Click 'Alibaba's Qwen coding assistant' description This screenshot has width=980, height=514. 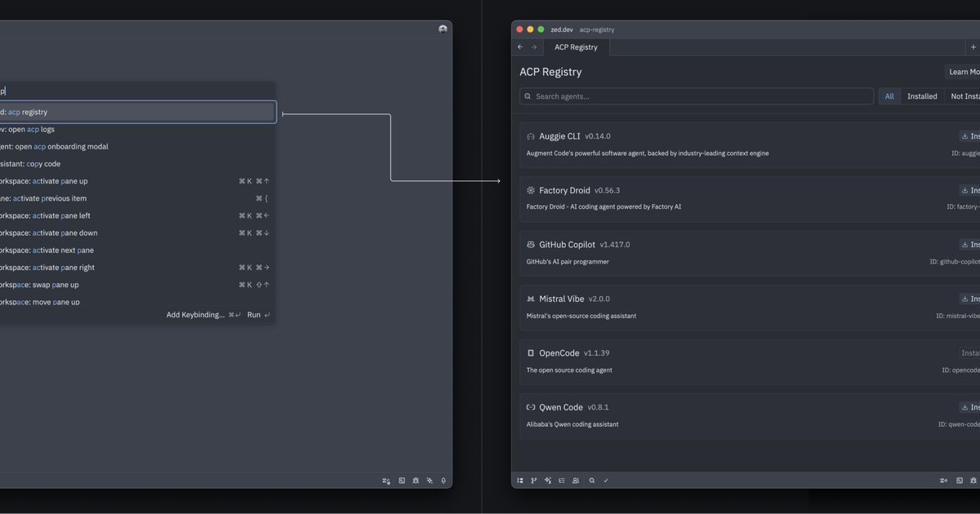point(572,424)
